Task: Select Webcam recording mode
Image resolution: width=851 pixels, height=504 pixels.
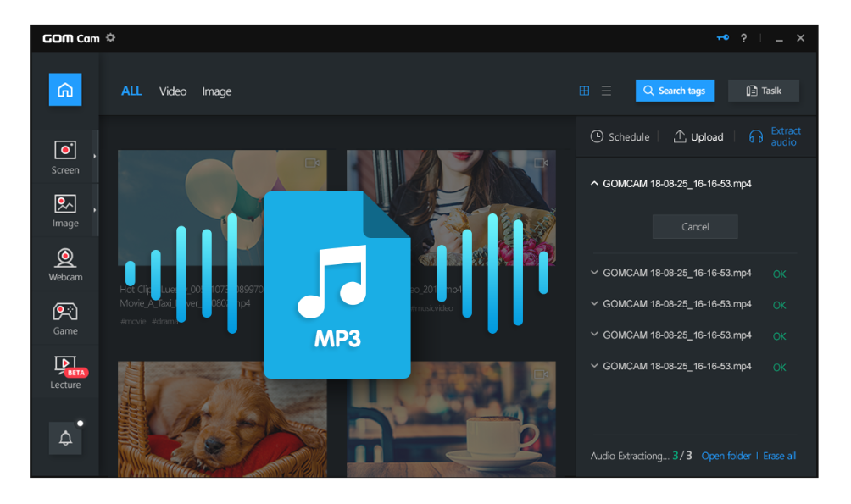Action: 65,264
